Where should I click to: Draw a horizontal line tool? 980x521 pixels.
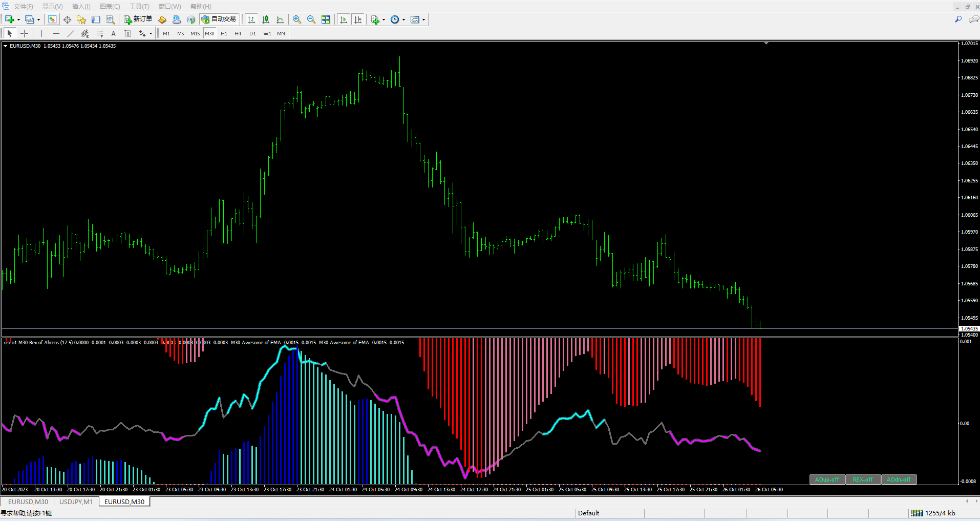coord(56,33)
